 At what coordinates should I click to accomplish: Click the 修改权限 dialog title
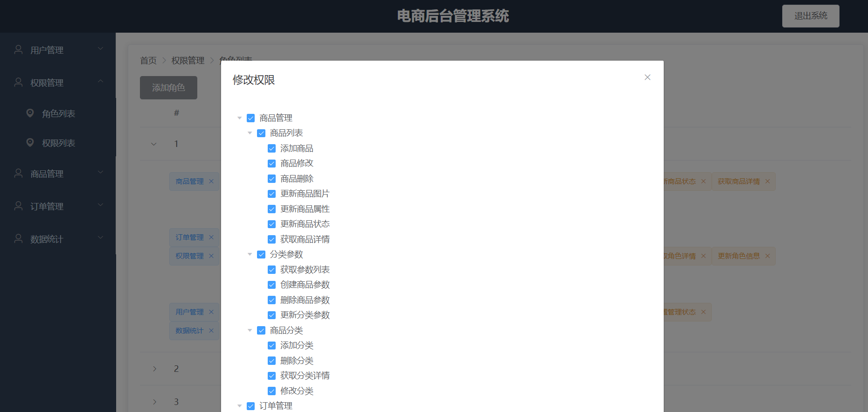click(x=254, y=80)
